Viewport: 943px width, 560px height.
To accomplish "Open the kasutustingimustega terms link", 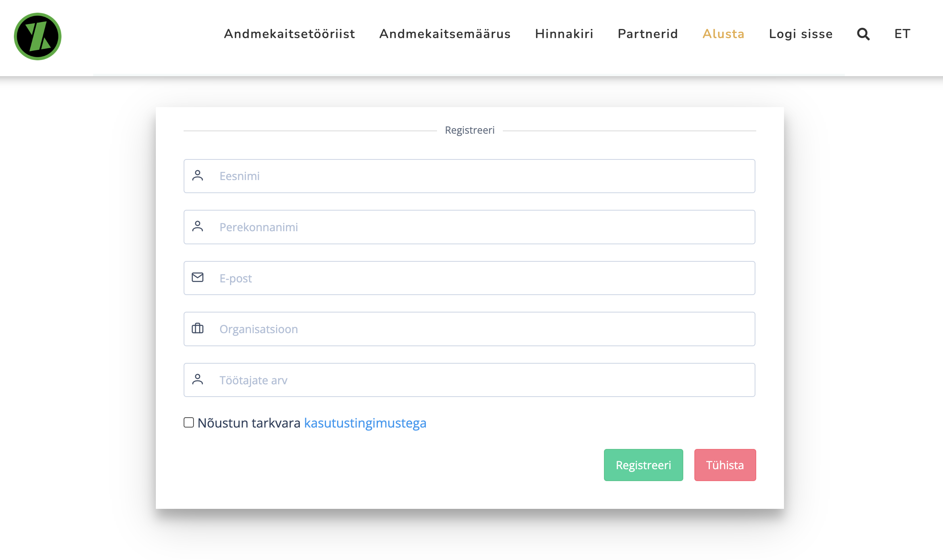I will coord(365,423).
